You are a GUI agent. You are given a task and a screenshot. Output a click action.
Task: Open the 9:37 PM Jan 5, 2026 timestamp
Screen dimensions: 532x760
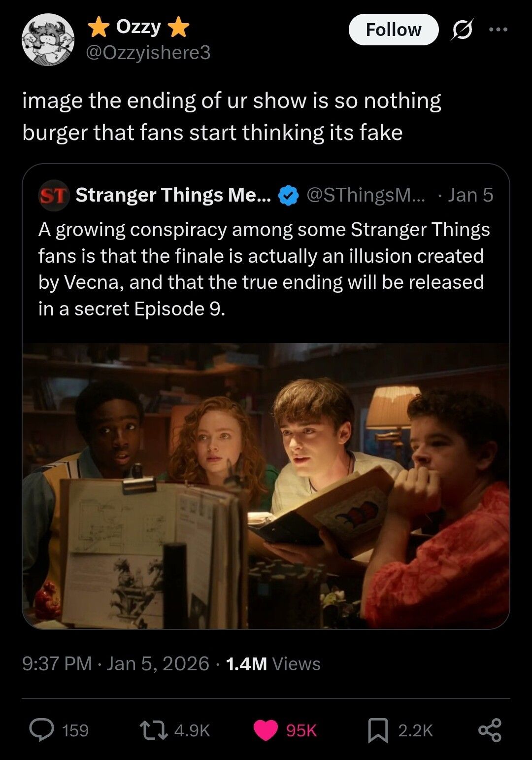click(116, 664)
